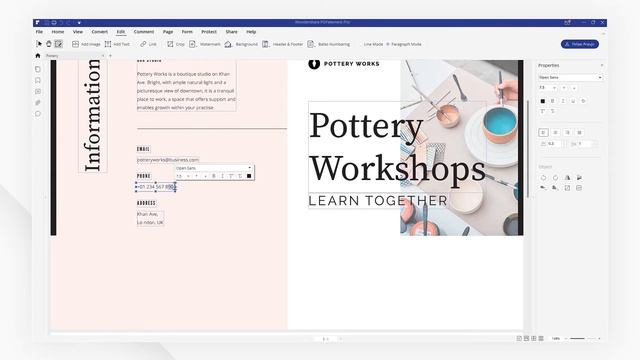The image size is (640, 360).
Task: Open Header & Footer options
Action: tap(282, 44)
